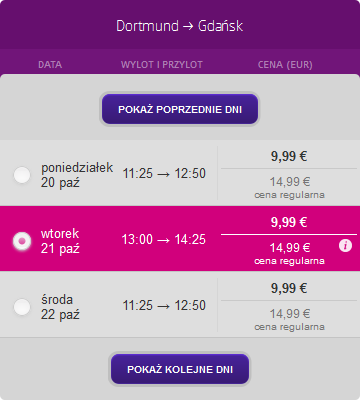The width and height of the screenshot is (360, 400).
Task: Select the środa 22 paź radio button
Action: (22, 307)
